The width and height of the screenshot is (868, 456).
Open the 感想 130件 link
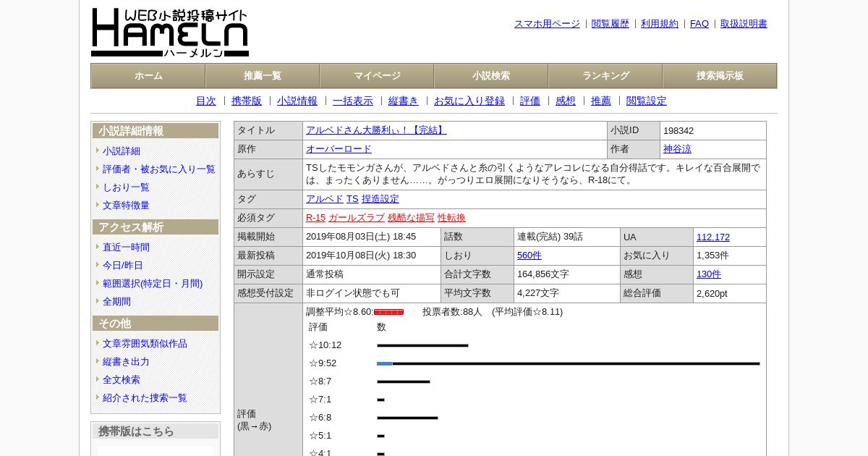[x=709, y=274]
